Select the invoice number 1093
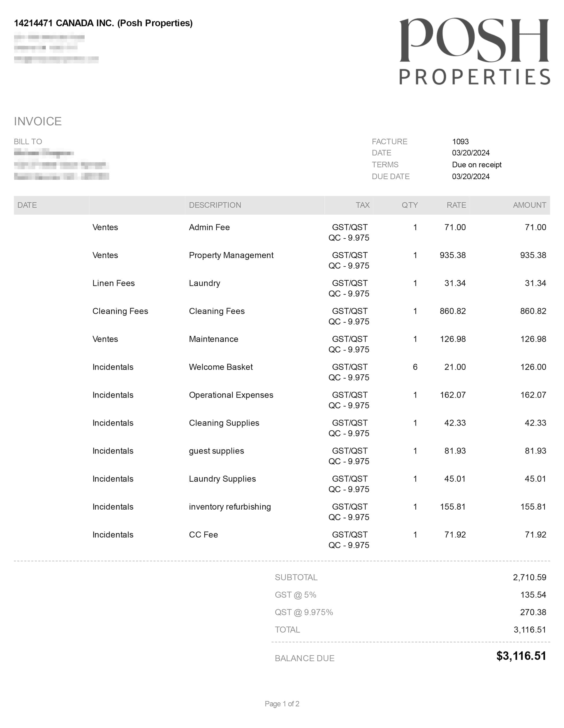The image size is (564, 728). coord(460,142)
